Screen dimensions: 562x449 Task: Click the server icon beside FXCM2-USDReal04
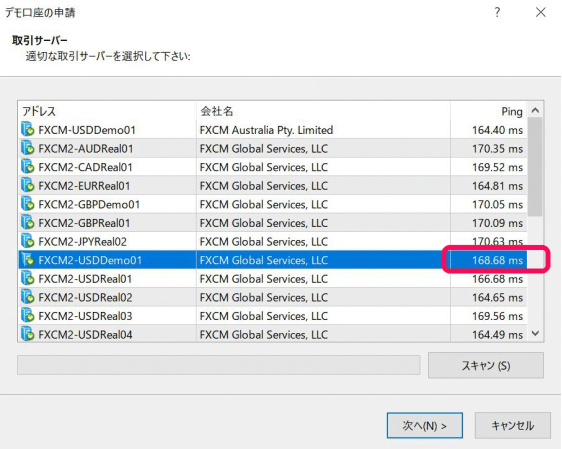[x=28, y=334]
